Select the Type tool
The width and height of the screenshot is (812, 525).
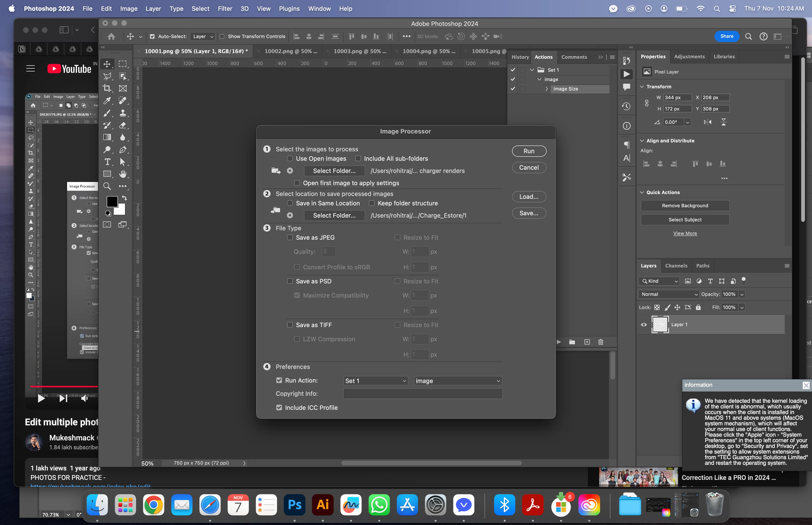click(x=107, y=162)
